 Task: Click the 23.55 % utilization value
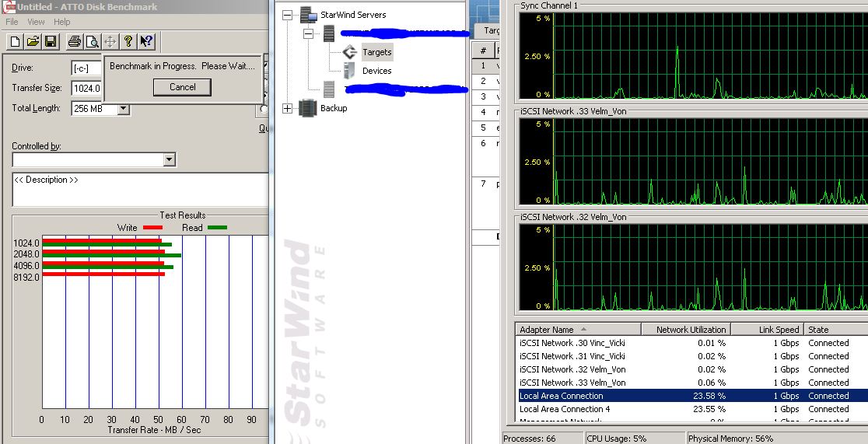tap(709, 409)
